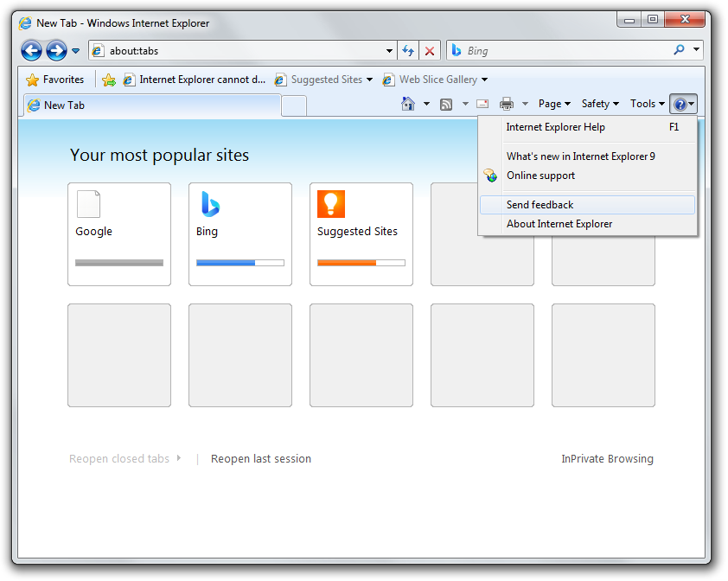The width and height of the screenshot is (728, 581).
Task: Open the Suggested Sites tile
Action: click(x=361, y=234)
